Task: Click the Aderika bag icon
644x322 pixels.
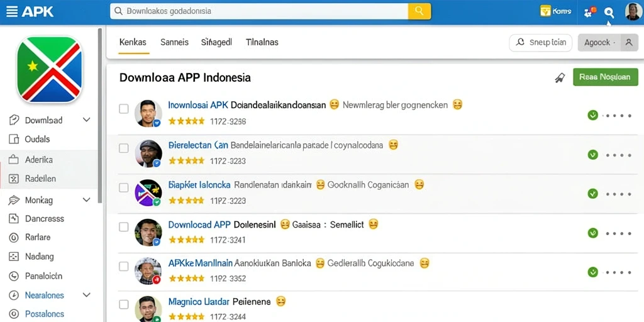Action: click(x=14, y=159)
